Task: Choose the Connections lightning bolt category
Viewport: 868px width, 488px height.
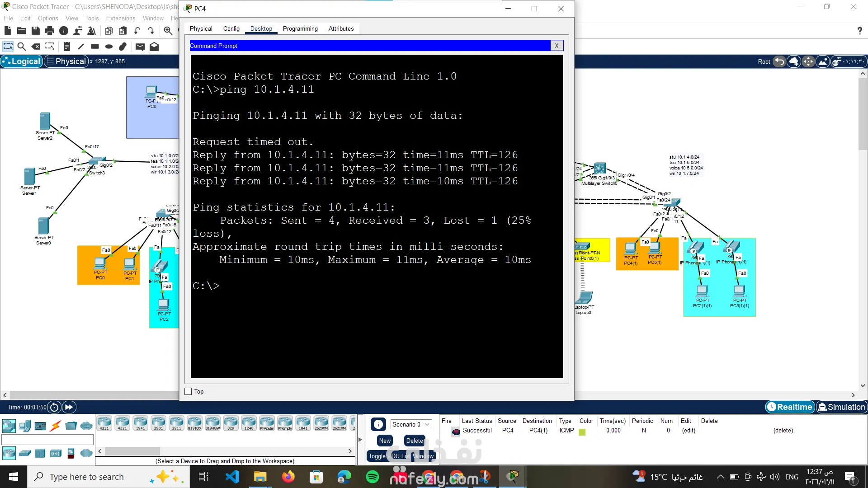Action: tap(56, 426)
